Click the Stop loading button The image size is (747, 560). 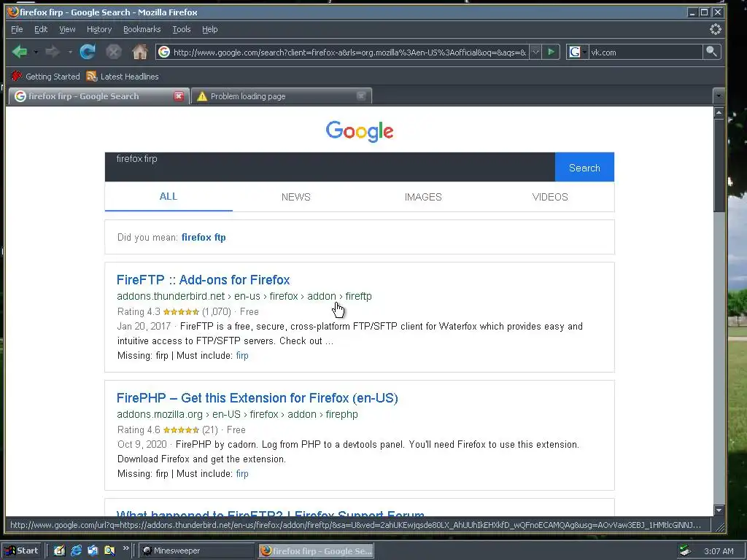coord(113,52)
